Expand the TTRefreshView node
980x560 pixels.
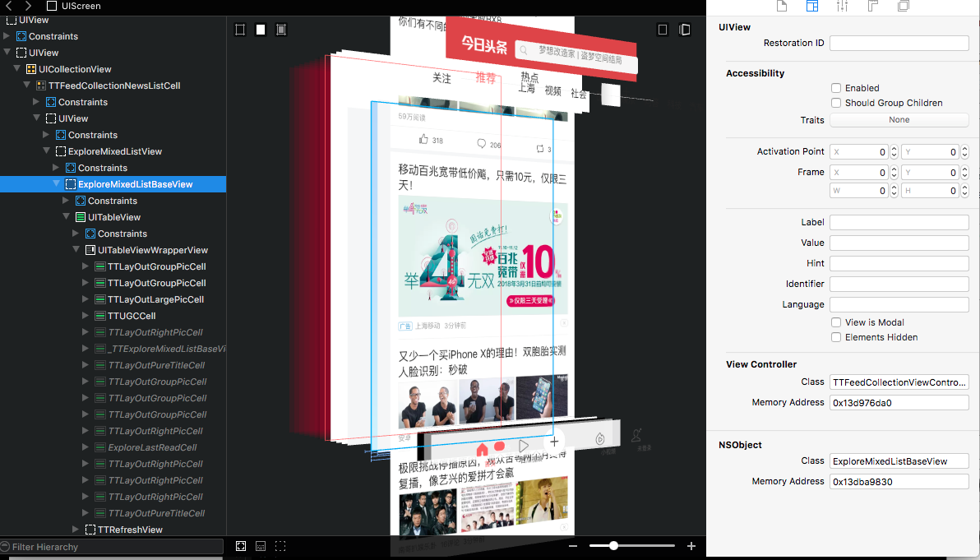pos(76,530)
